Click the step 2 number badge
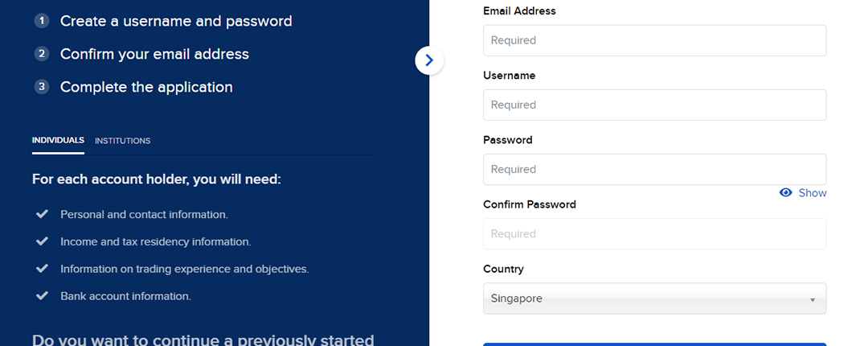The height and width of the screenshot is (346, 868). coord(42,54)
